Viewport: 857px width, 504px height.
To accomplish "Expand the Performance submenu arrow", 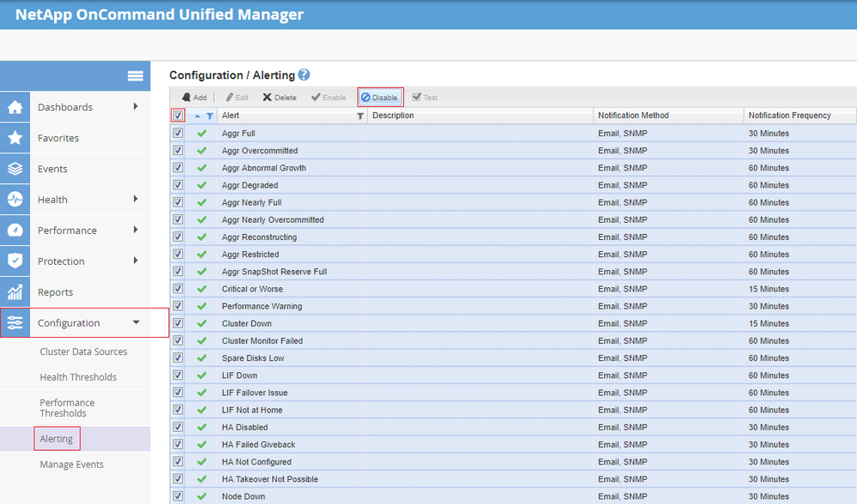I will (136, 230).
